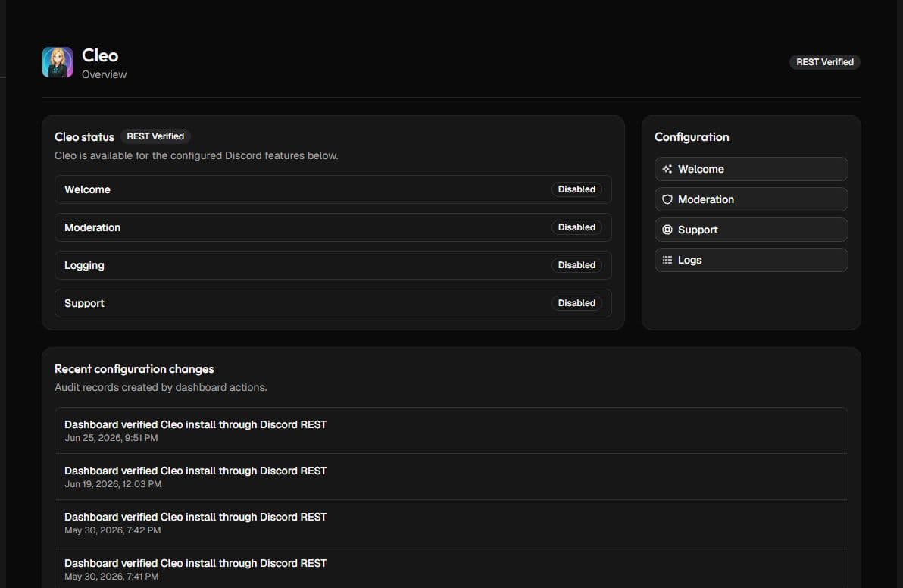
Task: Click the sparkle icon on Welcome button
Action: 667,169
